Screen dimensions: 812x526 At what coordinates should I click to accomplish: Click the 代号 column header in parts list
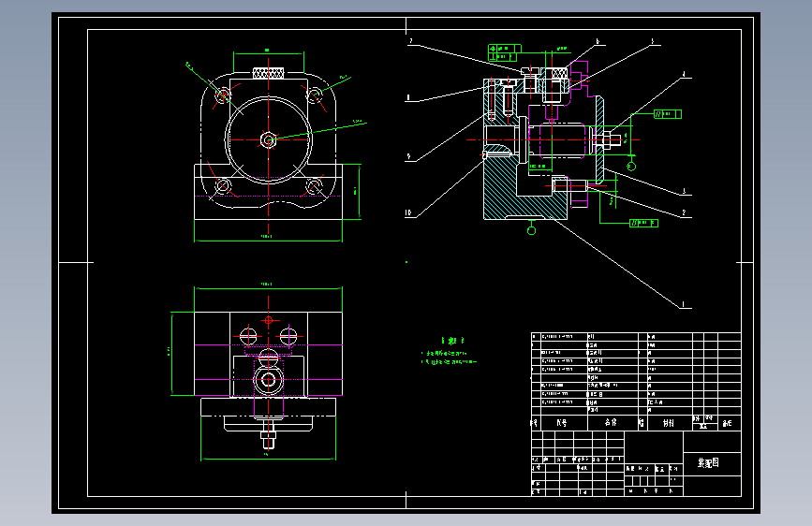pos(561,423)
